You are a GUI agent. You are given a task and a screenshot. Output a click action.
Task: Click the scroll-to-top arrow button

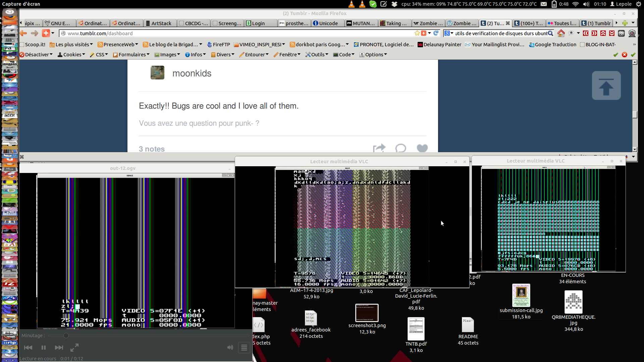pos(606,85)
